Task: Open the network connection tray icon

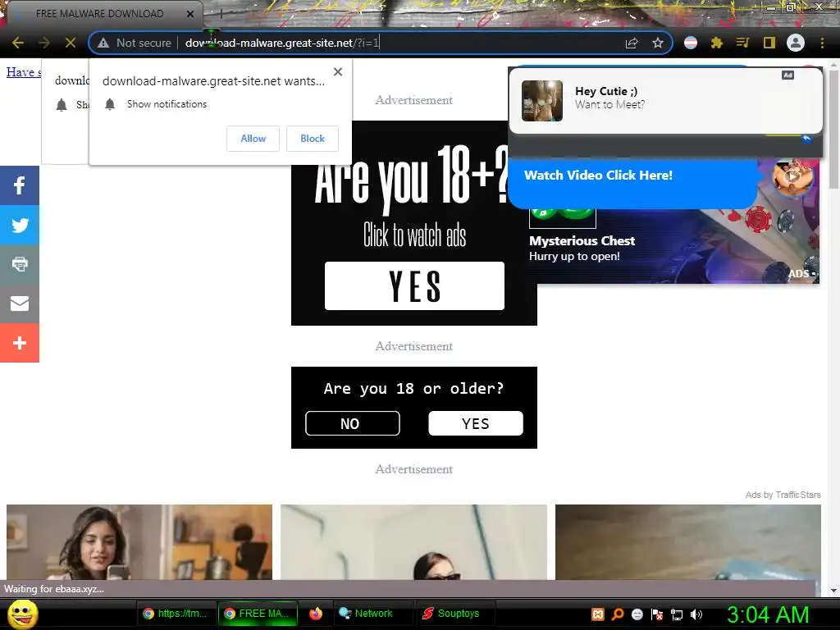Action: tap(677, 614)
